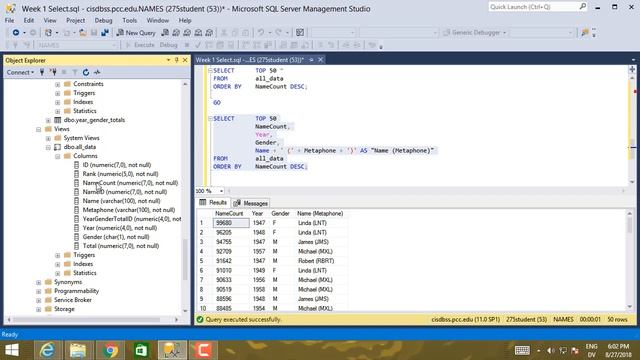Open File Explorer from taskbar
The width and height of the screenshot is (640, 360).
pos(78,350)
